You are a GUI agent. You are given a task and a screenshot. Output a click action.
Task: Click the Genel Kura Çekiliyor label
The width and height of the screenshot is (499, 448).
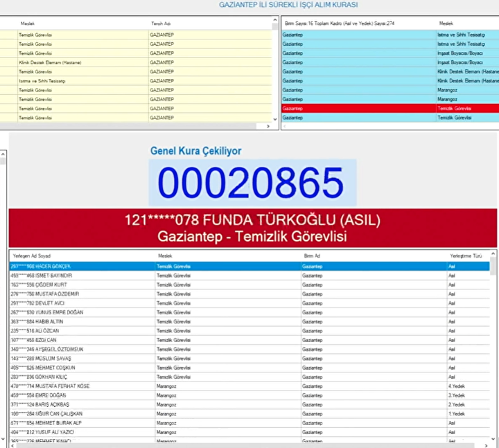(x=195, y=151)
